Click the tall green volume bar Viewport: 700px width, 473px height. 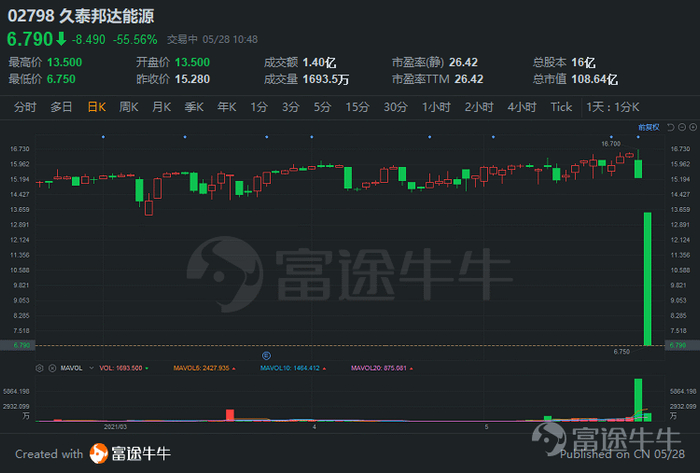[638, 400]
